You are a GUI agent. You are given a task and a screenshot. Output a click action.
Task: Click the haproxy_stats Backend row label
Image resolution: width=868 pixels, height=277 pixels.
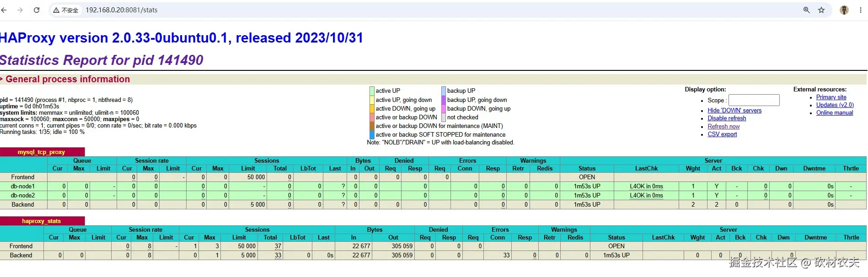tap(21, 256)
